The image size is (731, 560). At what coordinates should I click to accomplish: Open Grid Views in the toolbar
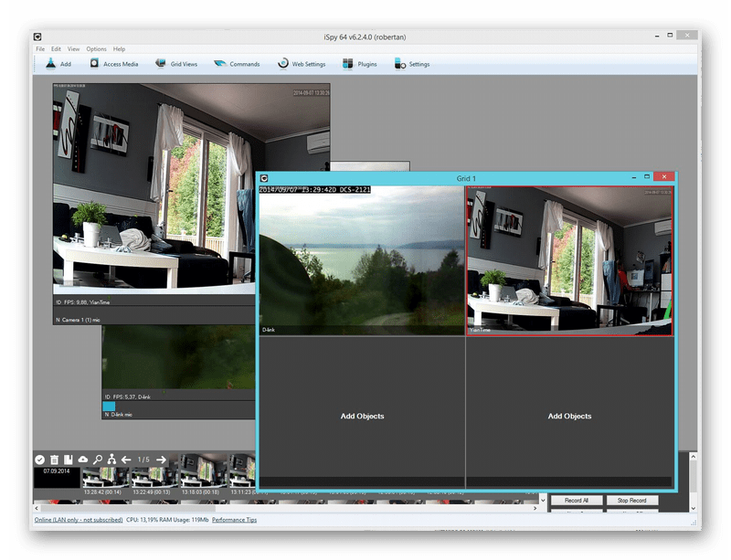click(176, 64)
